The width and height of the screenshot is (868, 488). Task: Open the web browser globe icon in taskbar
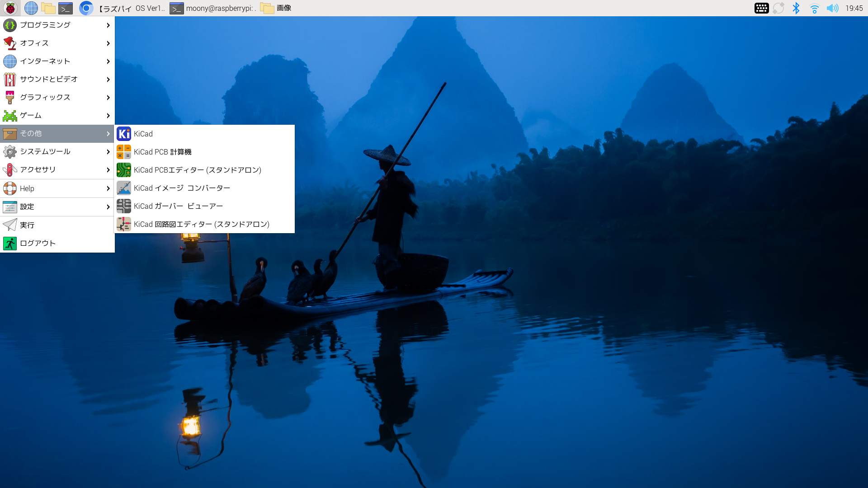pos(31,8)
